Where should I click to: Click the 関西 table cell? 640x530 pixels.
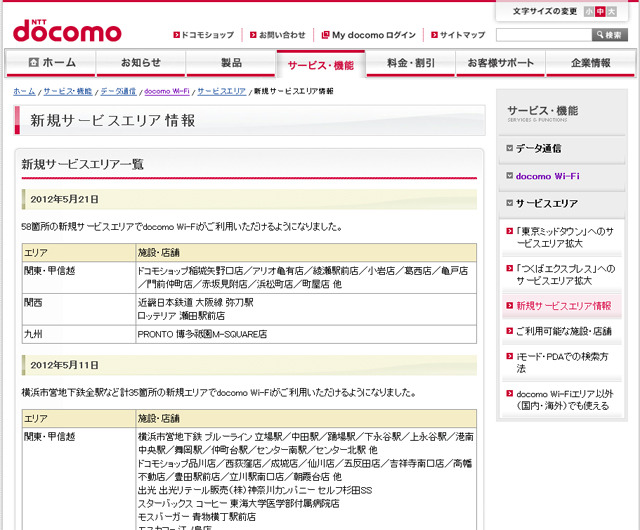(79, 309)
